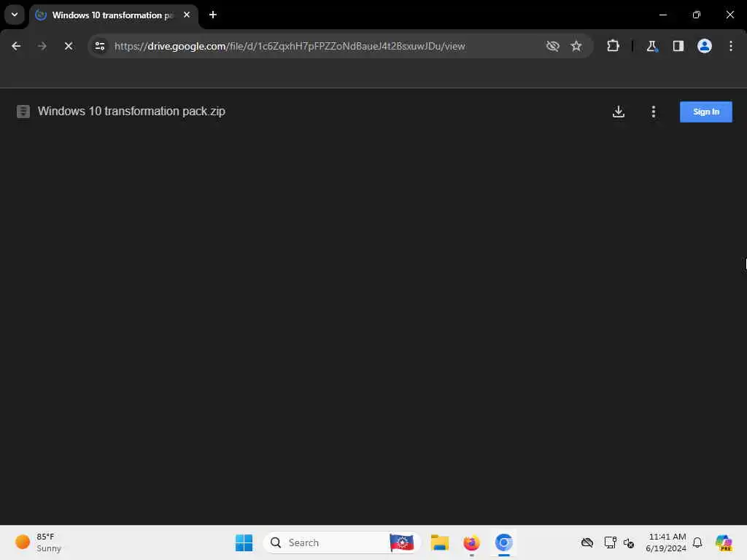Switch to Chromium browser in taskbar

coord(503,542)
